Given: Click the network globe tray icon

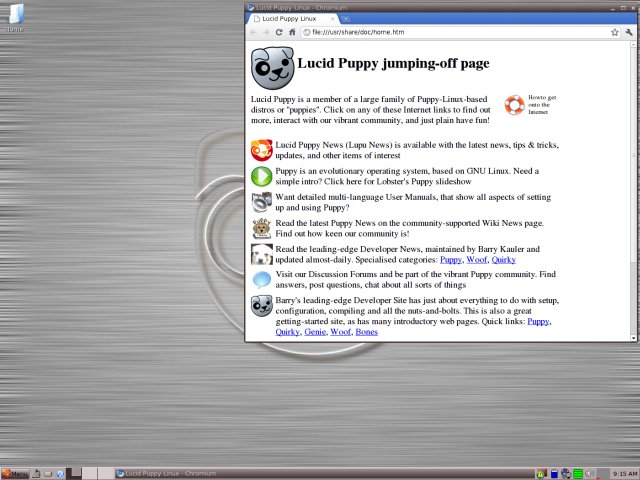Looking at the screenshot, I should click(566, 474).
